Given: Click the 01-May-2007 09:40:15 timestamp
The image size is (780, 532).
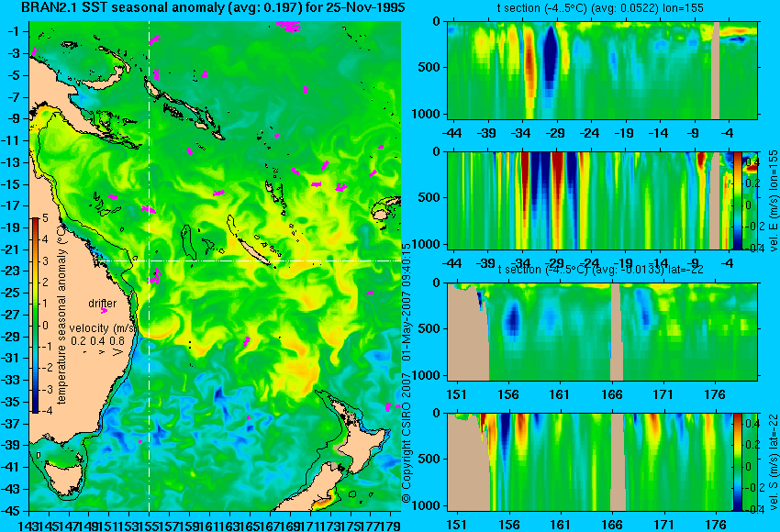Looking at the screenshot, I should pos(407,303).
